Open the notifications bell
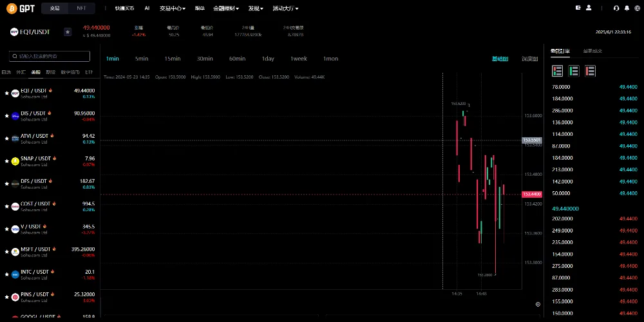Image resolution: width=644 pixels, height=322 pixels. (x=626, y=8)
